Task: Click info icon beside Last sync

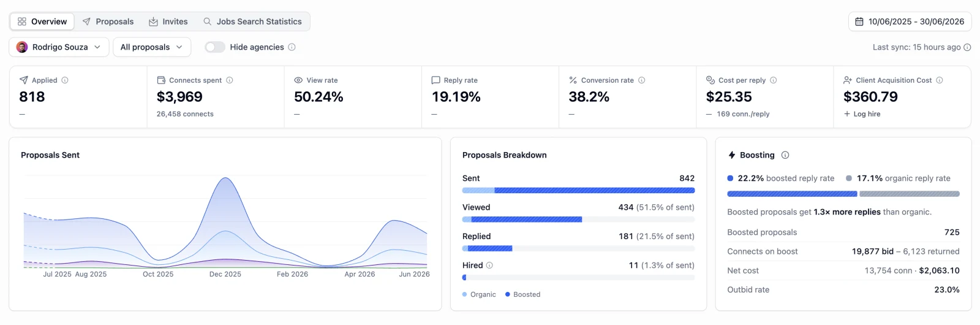Action: click(967, 47)
